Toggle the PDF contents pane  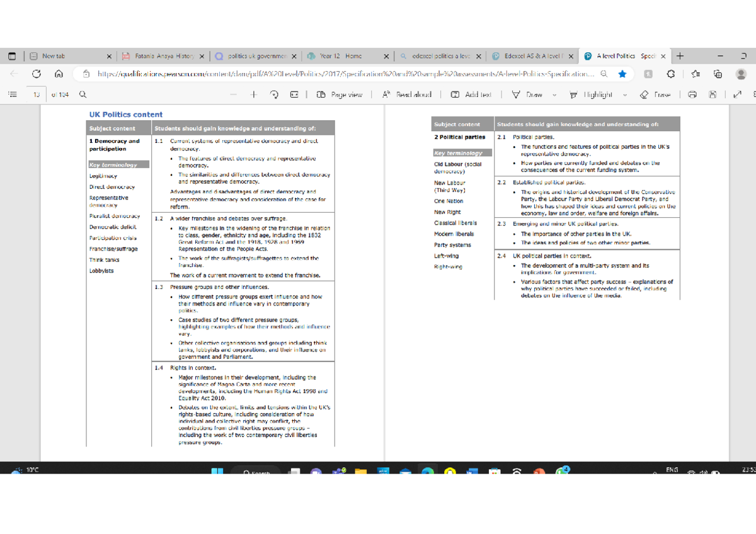(11, 94)
